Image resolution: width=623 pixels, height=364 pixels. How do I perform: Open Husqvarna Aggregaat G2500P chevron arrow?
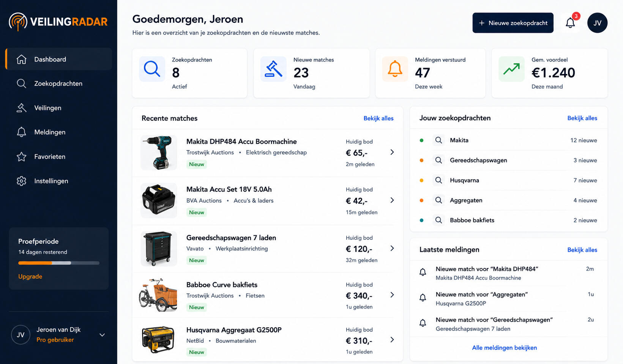[x=392, y=340]
